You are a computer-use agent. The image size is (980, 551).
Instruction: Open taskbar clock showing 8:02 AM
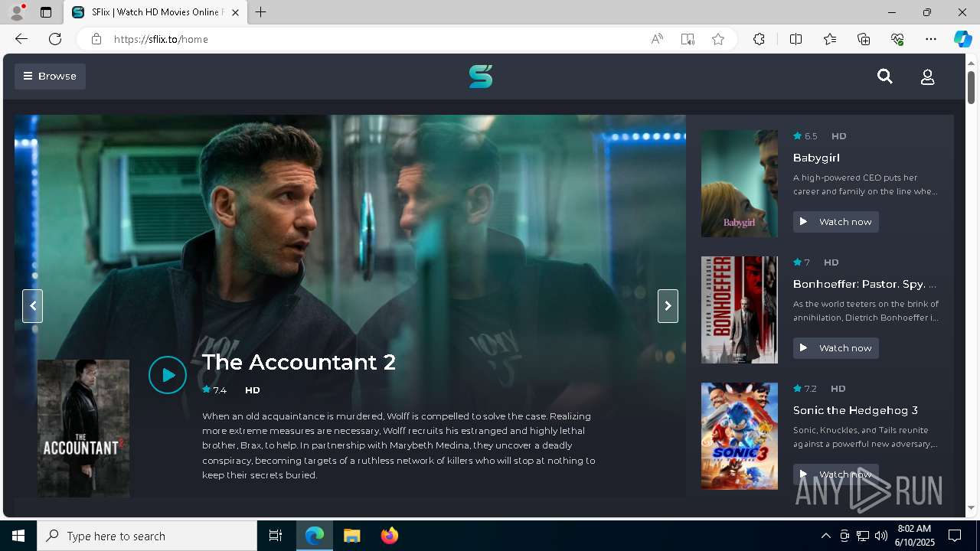coord(913,536)
